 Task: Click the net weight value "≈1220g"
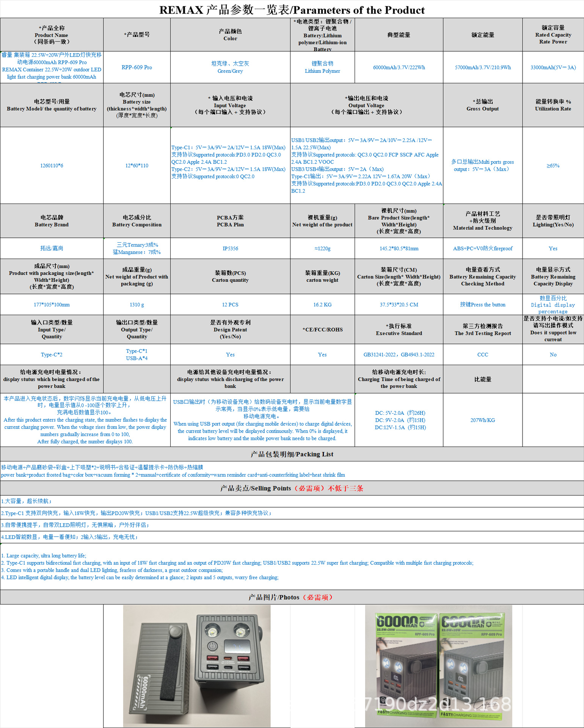[x=322, y=248]
